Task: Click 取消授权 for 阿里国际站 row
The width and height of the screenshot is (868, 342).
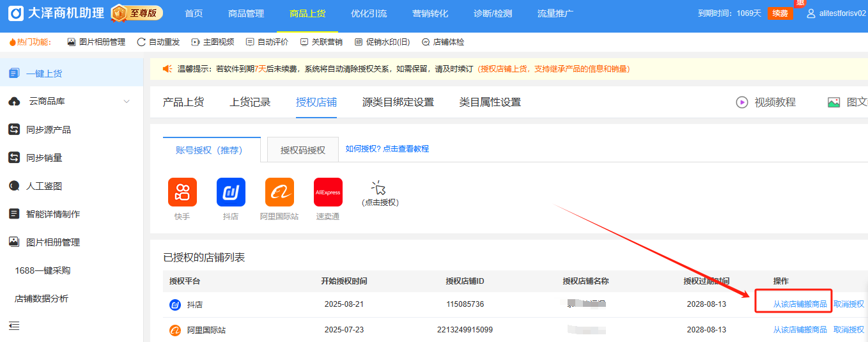Action: click(x=848, y=330)
